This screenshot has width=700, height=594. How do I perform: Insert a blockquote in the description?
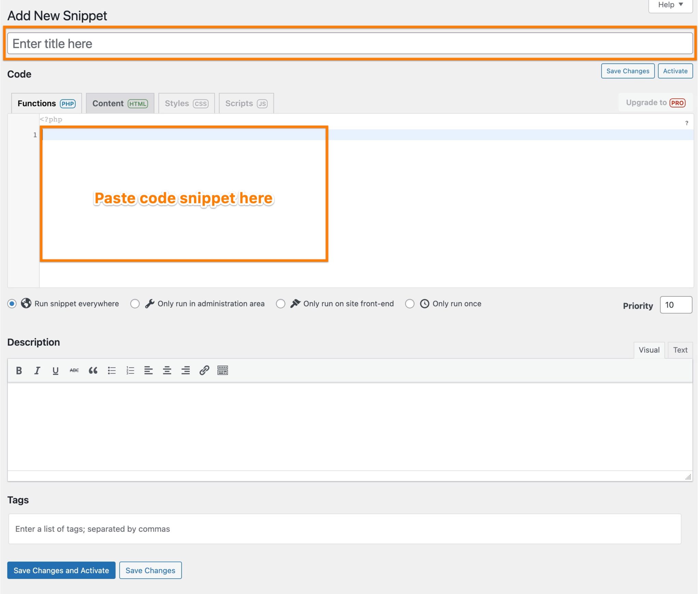(x=93, y=370)
